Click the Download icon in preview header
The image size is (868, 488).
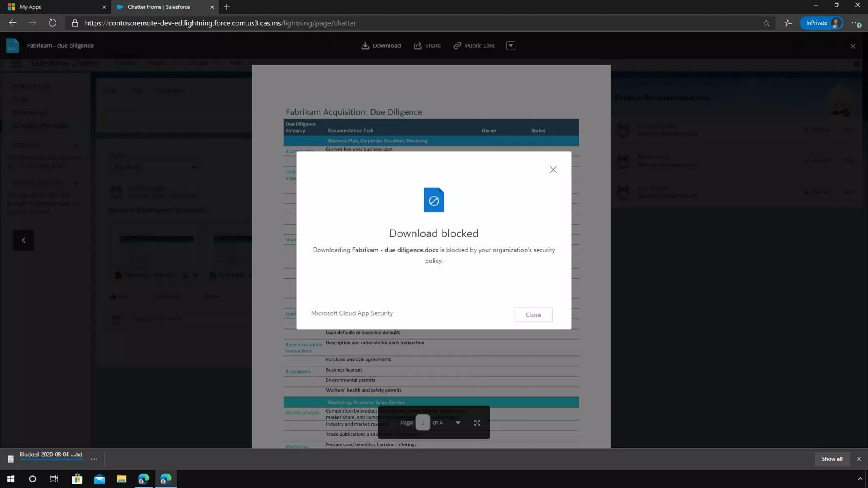tap(365, 46)
